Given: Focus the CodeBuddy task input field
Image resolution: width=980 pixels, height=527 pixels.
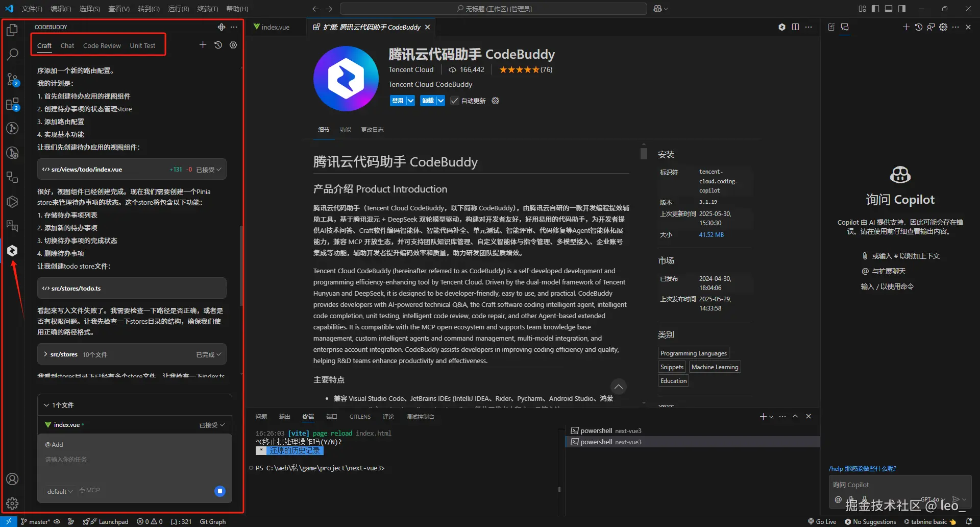Looking at the screenshot, I should [x=135, y=460].
